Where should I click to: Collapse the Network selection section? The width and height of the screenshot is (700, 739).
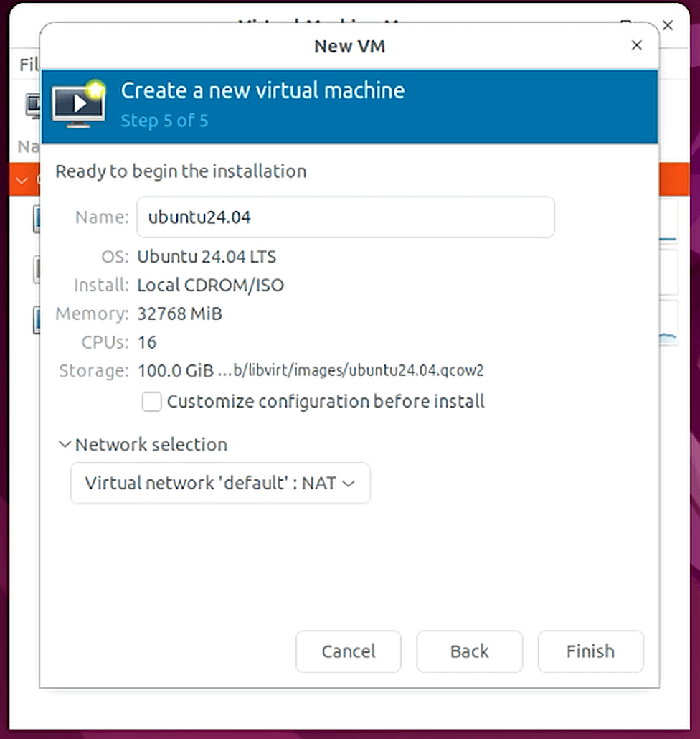tap(65, 445)
